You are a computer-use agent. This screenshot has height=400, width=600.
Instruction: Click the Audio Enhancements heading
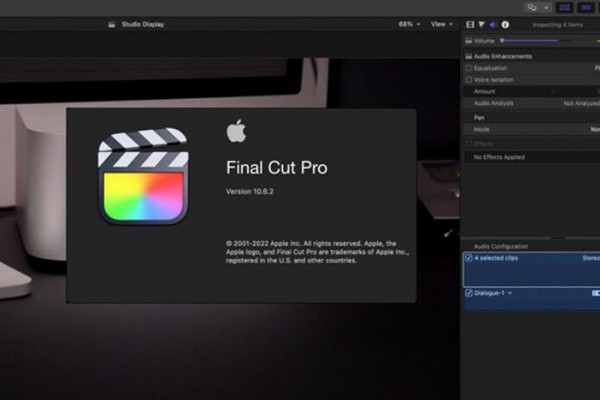point(503,57)
